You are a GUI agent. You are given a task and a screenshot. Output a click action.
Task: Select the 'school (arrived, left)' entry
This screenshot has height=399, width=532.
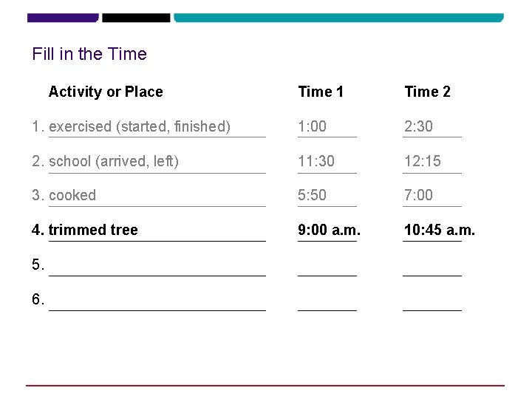pyautogui.click(x=114, y=161)
